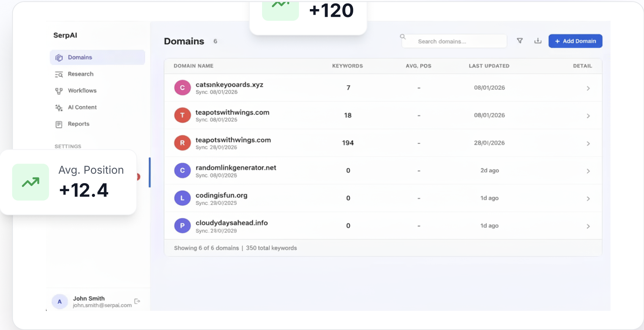This screenshot has height=330, width=644.
Task: Click the 28/01/2026 last updated date
Action: click(x=489, y=143)
